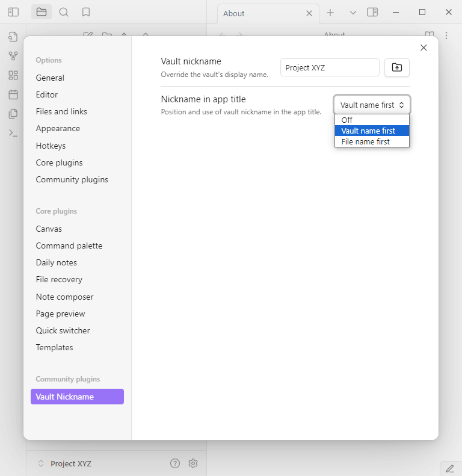Open Editor settings
The width and height of the screenshot is (462, 476).
77,94
